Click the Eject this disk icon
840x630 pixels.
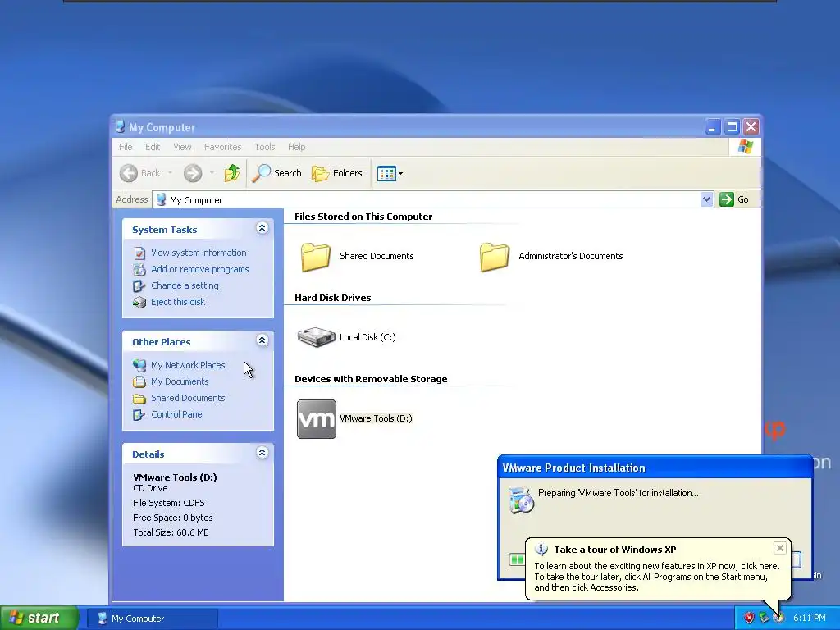[x=139, y=303]
